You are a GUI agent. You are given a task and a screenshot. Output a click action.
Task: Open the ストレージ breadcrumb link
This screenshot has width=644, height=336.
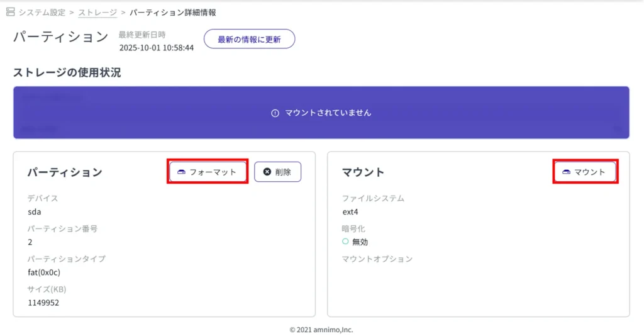click(97, 12)
